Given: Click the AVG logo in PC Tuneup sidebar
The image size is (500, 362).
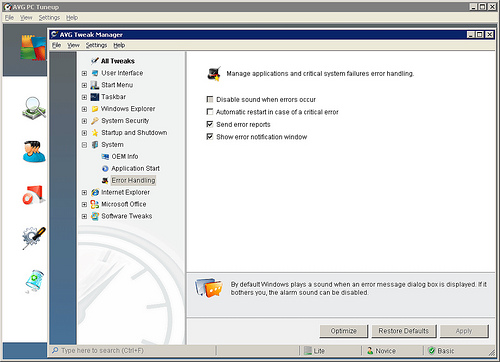Looking at the screenshot, I should click(x=33, y=48).
